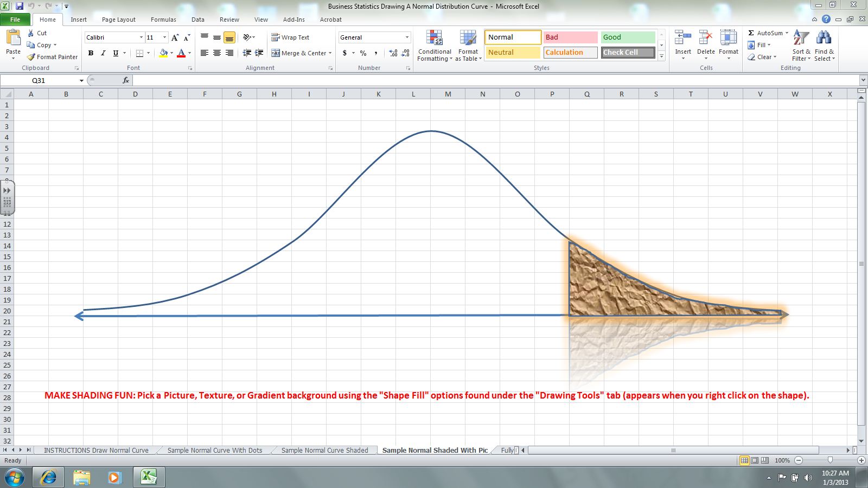
Task: Click the Find & Select binoculars
Action: (x=824, y=46)
